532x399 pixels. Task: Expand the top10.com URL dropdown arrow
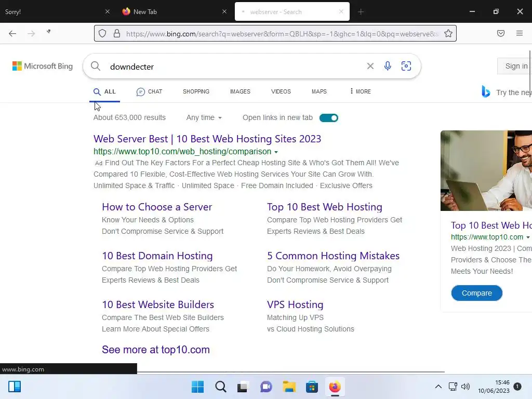point(276,152)
